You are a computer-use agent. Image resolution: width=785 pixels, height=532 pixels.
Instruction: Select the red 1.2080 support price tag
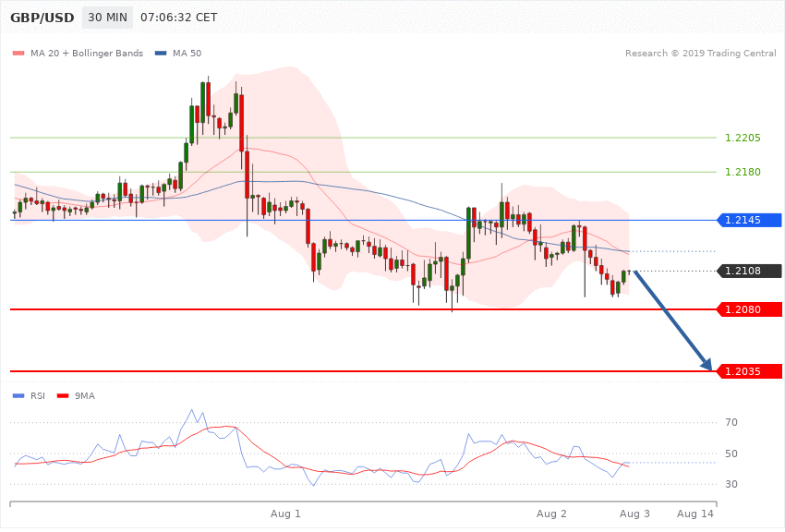pos(749,309)
